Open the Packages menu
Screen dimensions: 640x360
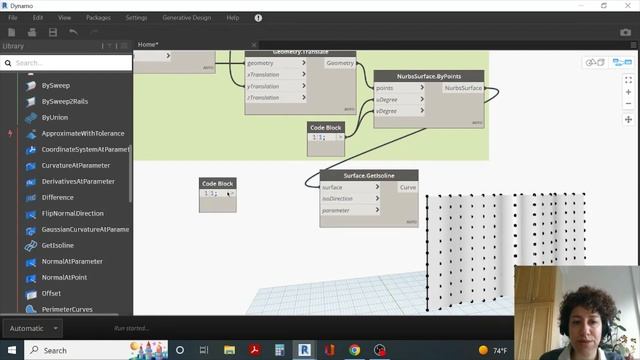coord(98,18)
